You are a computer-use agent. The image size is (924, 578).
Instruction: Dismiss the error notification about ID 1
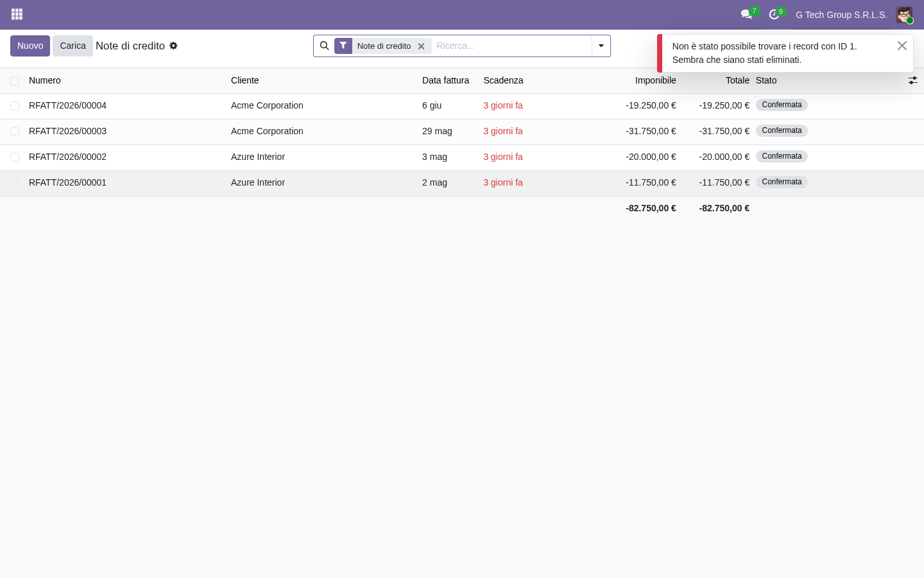pos(902,46)
